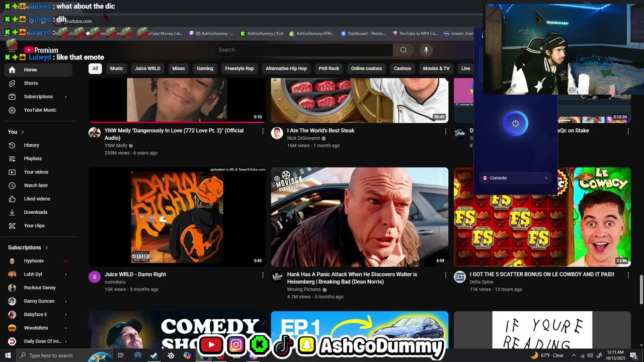Click the taskbar volume icon
This screenshot has width=644, height=362.
point(590,355)
